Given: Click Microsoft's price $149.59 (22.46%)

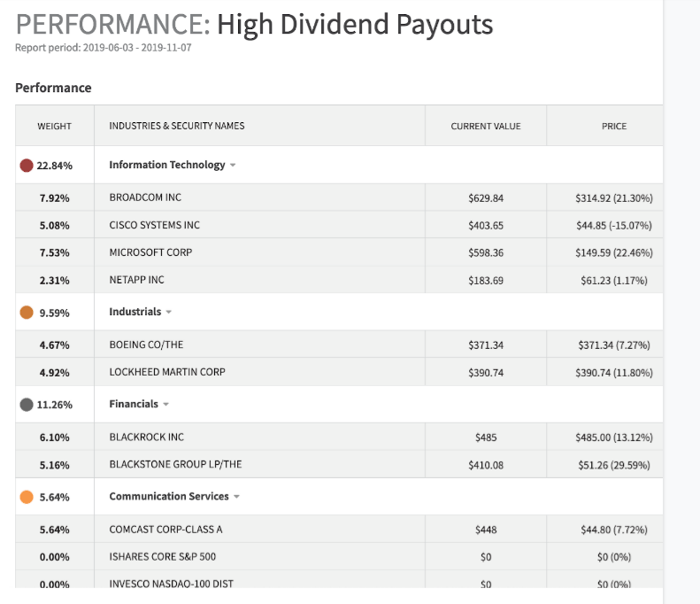Looking at the screenshot, I should point(614,253).
